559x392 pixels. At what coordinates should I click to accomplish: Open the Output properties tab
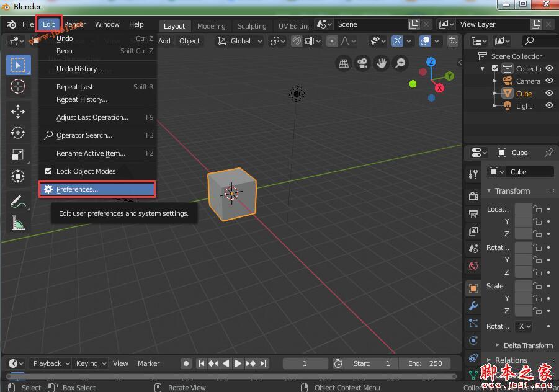point(473,213)
